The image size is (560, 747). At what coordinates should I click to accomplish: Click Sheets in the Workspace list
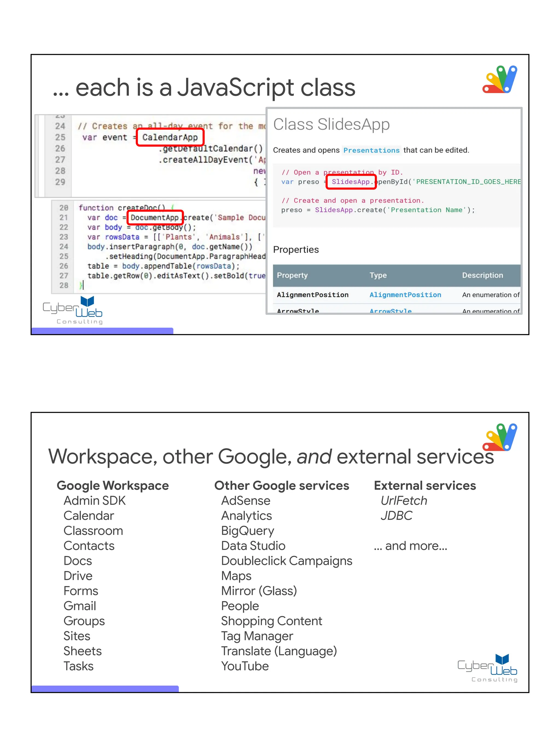83,651
